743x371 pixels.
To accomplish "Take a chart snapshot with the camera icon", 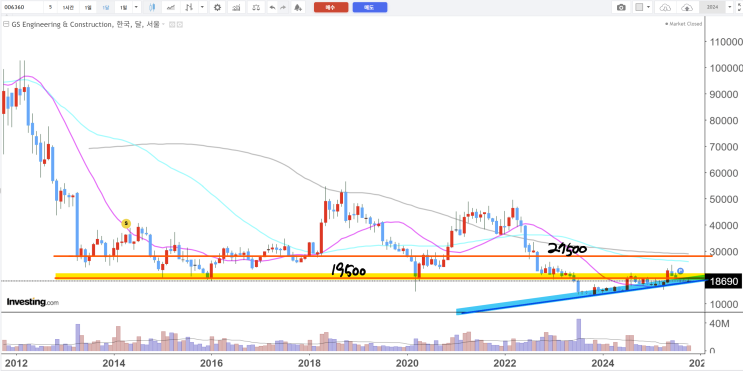I will tap(621, 7).
